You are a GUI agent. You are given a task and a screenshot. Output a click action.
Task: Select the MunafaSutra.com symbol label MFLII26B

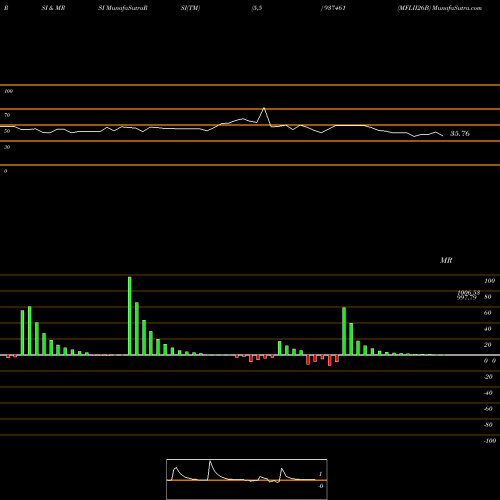point(414,8)
